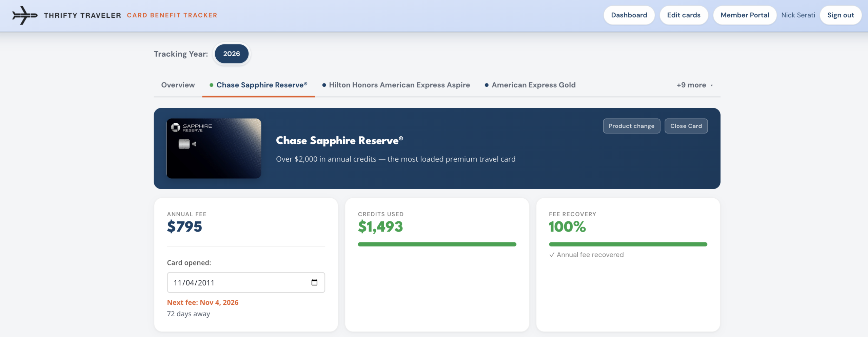Click the THRIFTY TRAVELER brand text
This screenshot has width=868, height=337.
coord(82,16)
